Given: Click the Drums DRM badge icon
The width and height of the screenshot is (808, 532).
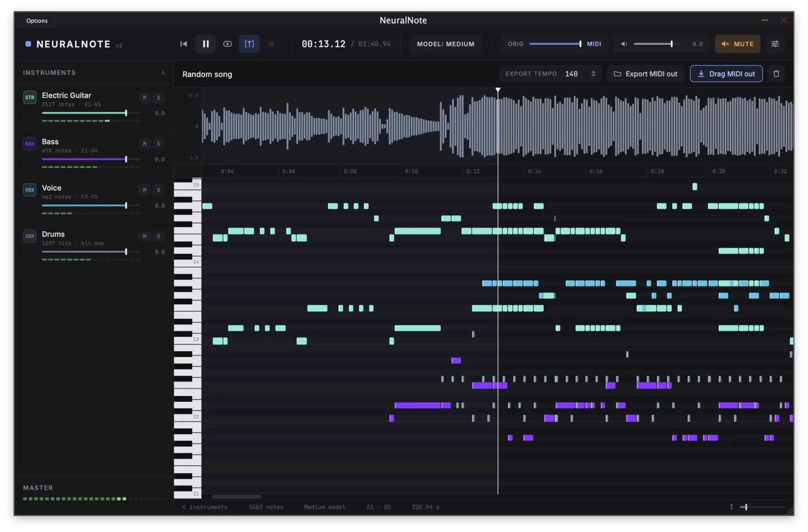Looking at the screenshot, I should coord(30,236).
